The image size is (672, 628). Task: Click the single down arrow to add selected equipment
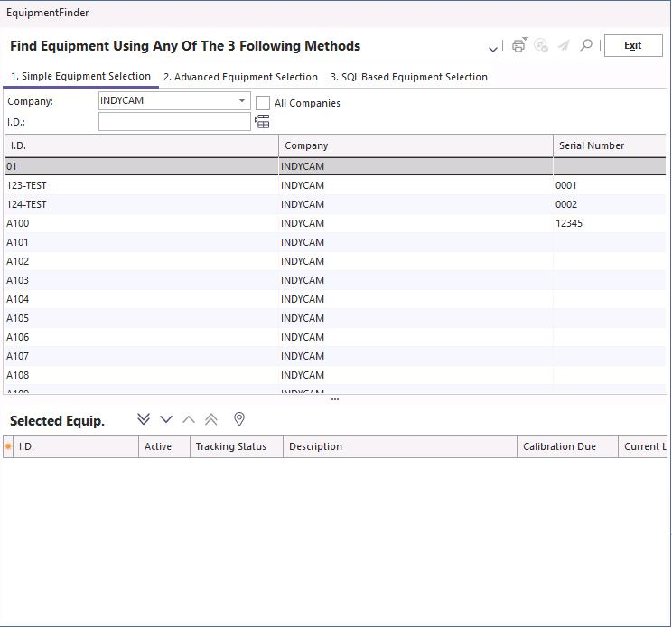[166, 419]
